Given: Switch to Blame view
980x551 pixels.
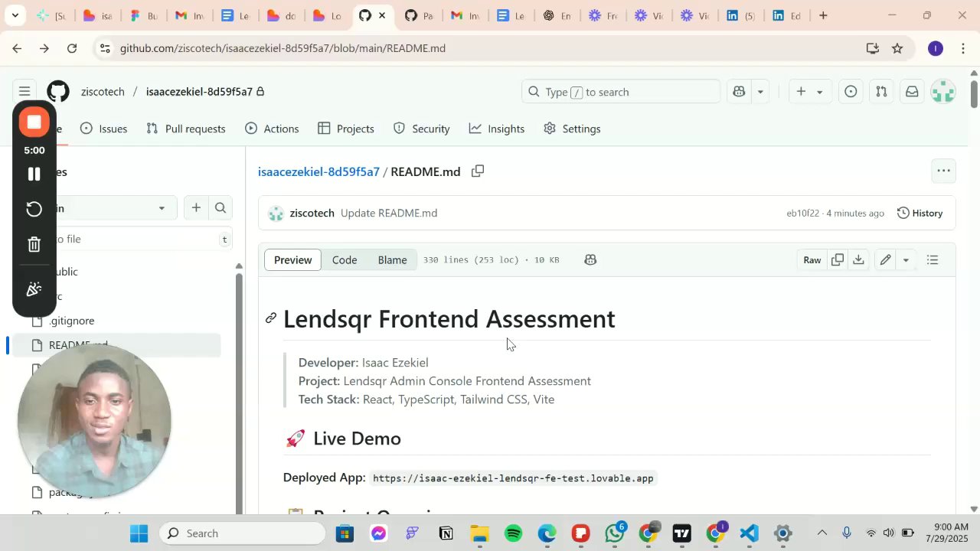Looking at the screenshot, I should coord(392,260).
